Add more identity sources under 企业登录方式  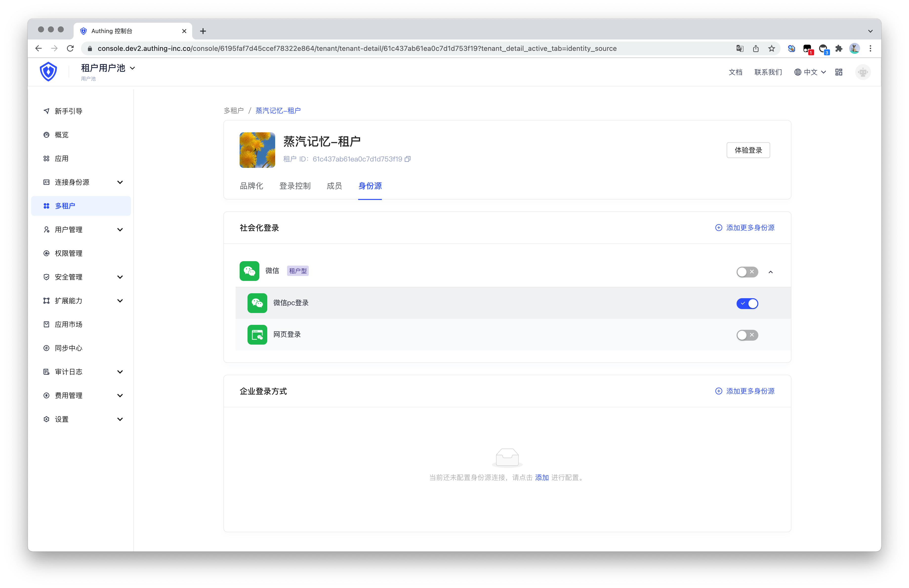[744, 391]
